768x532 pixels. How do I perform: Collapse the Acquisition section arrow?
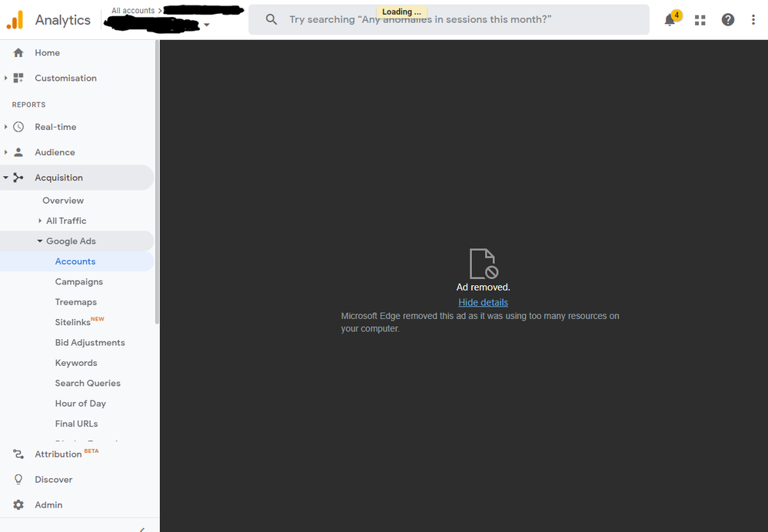click(x=5, y=178)
